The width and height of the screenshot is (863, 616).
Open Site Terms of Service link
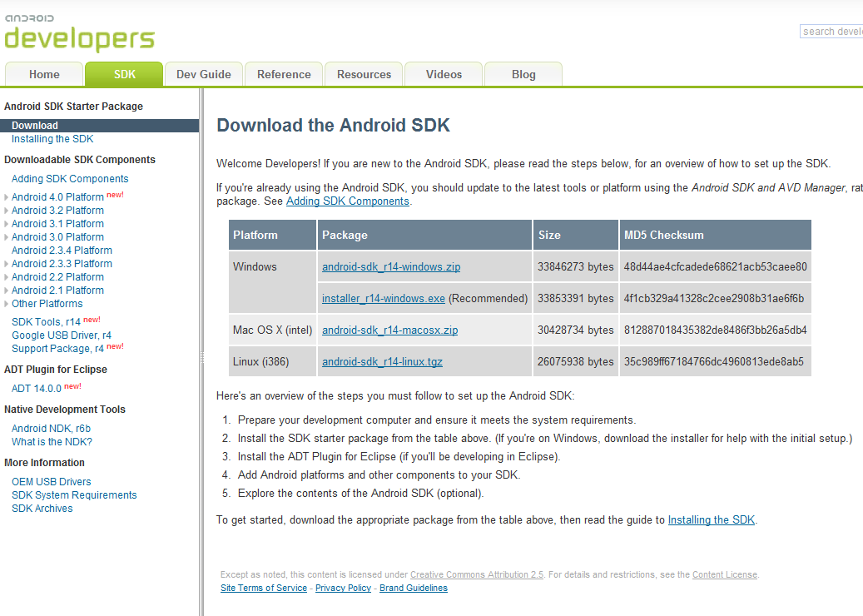(x=264, y=588)
